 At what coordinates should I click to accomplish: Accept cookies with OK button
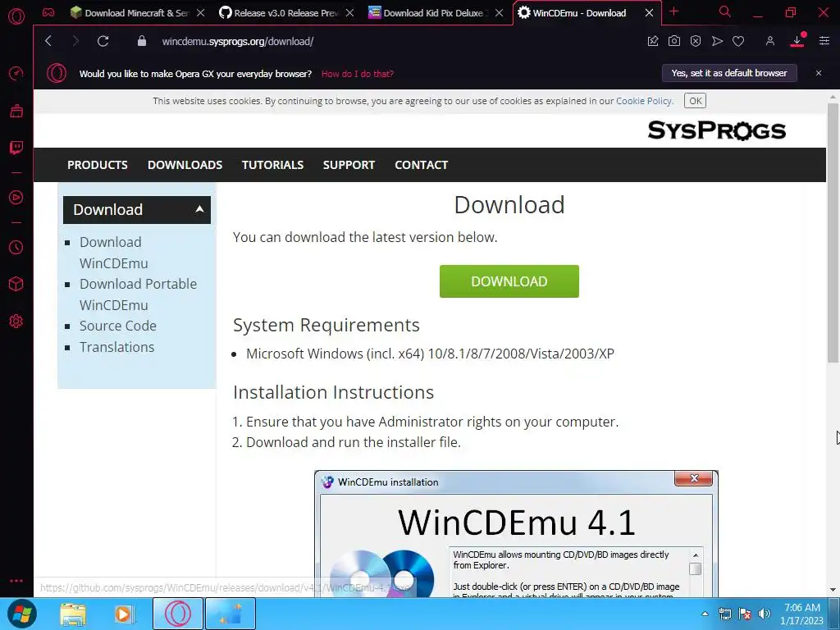click(x=695, y=101)
